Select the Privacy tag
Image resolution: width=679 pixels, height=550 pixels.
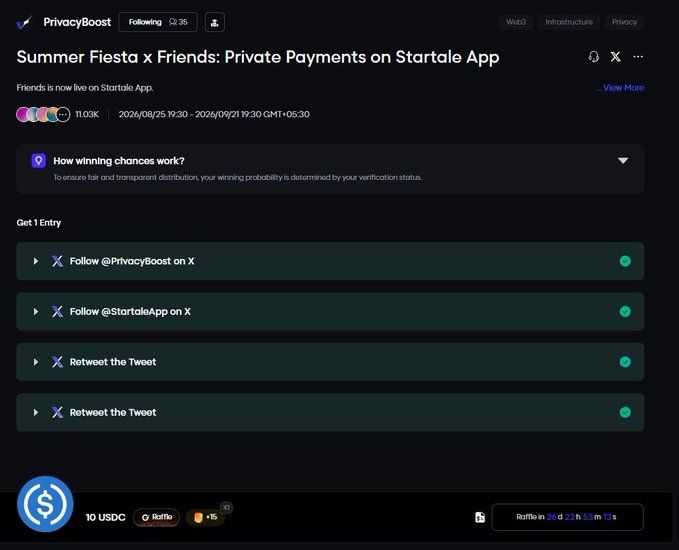(624, 22)
